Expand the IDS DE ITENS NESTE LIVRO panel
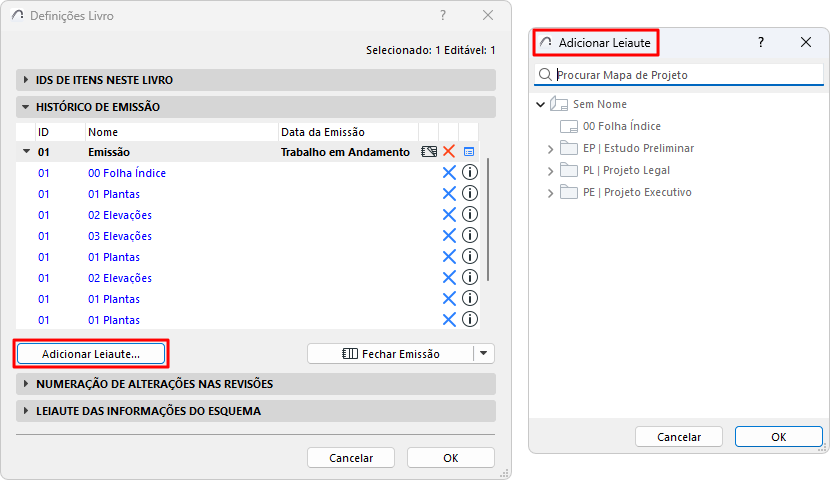Image resolution: width=830 pixels, height=480 pixels. pyautogui.click(x=26, y=80)
